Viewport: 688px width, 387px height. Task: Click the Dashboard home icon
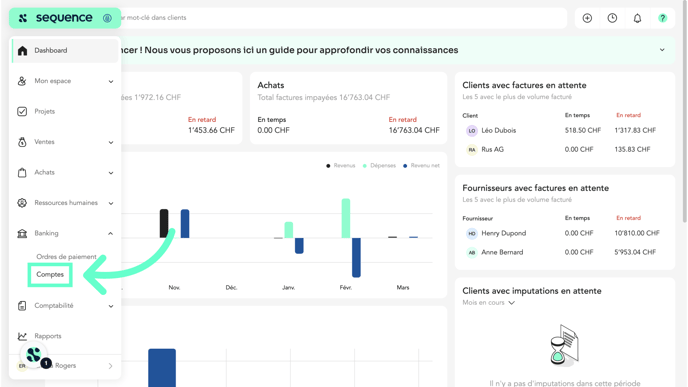point(22,50)
